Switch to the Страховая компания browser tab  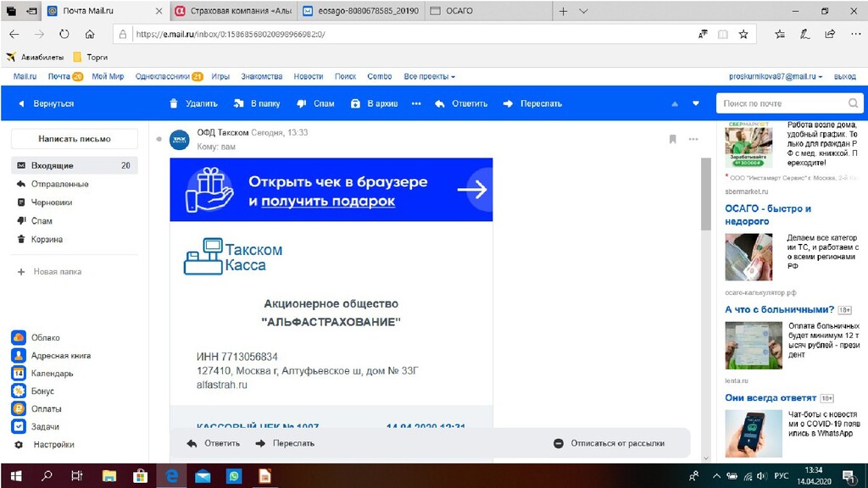(x=234, y=11)
